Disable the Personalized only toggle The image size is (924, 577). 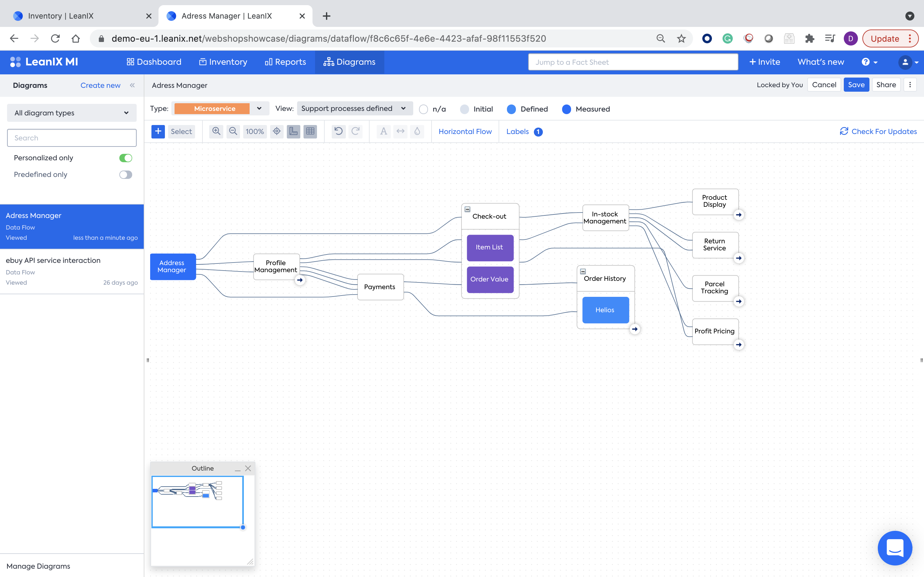[126, 158]
